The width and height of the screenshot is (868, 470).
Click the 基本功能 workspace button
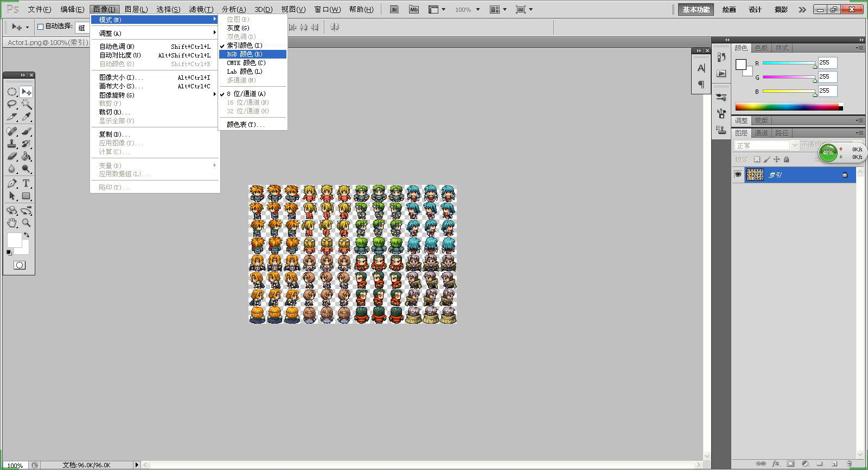[696, 9]
